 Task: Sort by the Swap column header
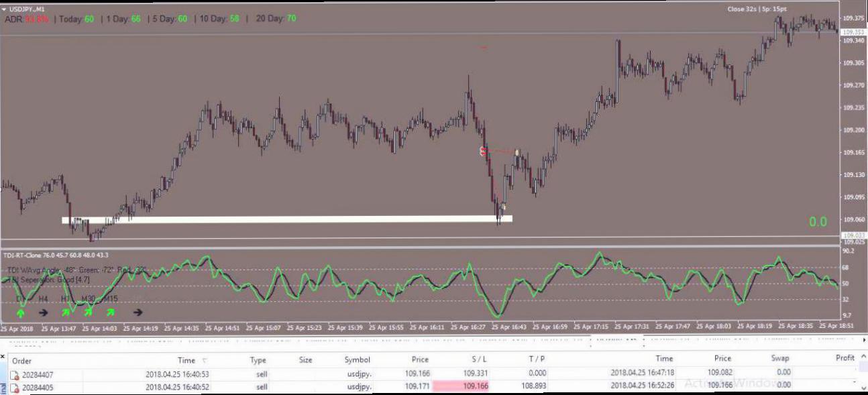[780, 359]
